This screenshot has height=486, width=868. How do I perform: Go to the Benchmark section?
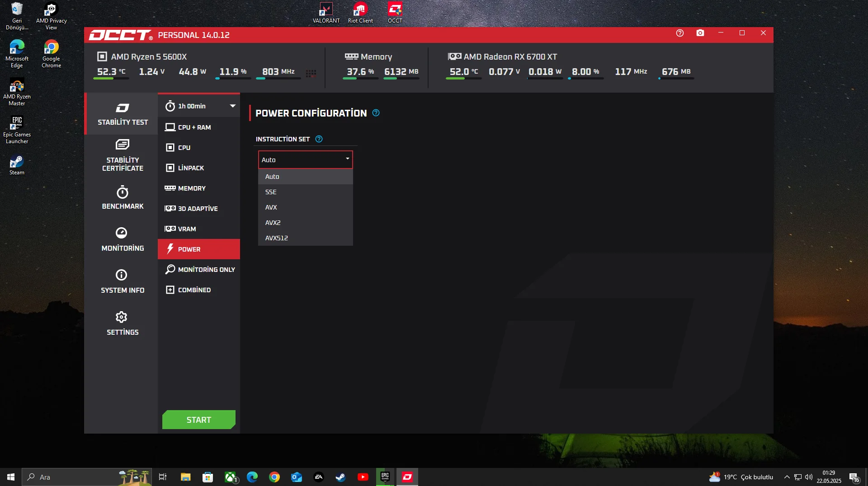123,198
